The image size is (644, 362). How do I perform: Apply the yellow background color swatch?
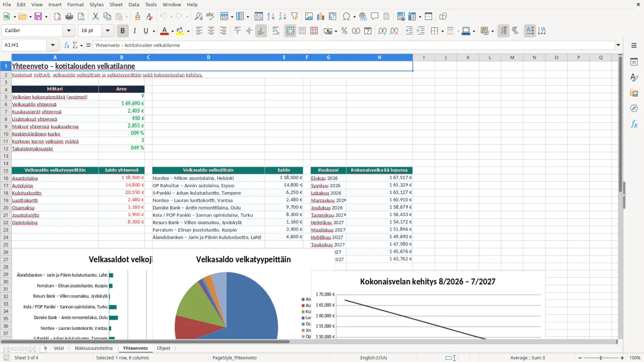click(180, 31)
